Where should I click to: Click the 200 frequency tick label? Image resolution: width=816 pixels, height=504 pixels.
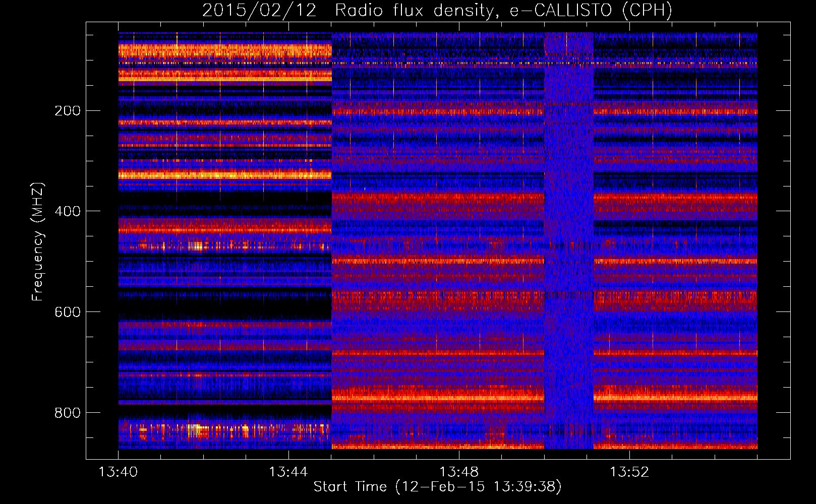[68, 111]
